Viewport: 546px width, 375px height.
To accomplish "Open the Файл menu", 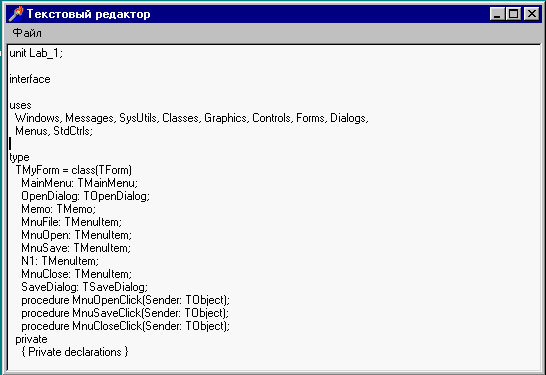I will point(27,33).
